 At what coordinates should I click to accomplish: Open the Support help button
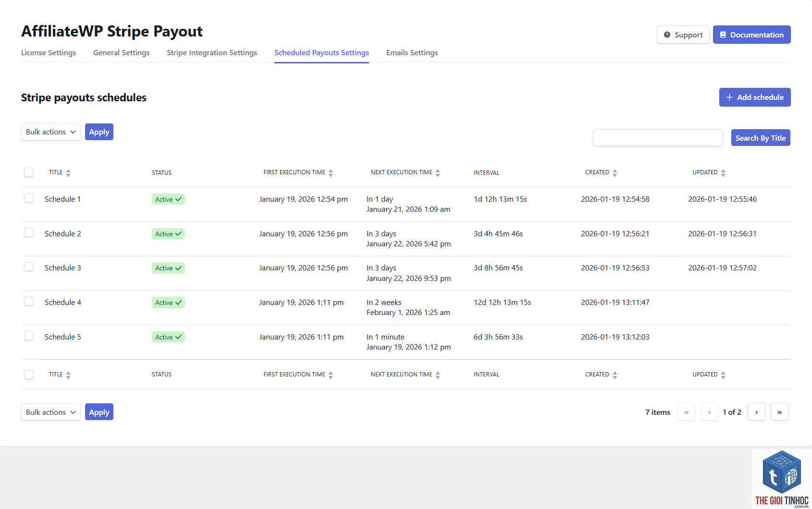(x=683, y=35)
